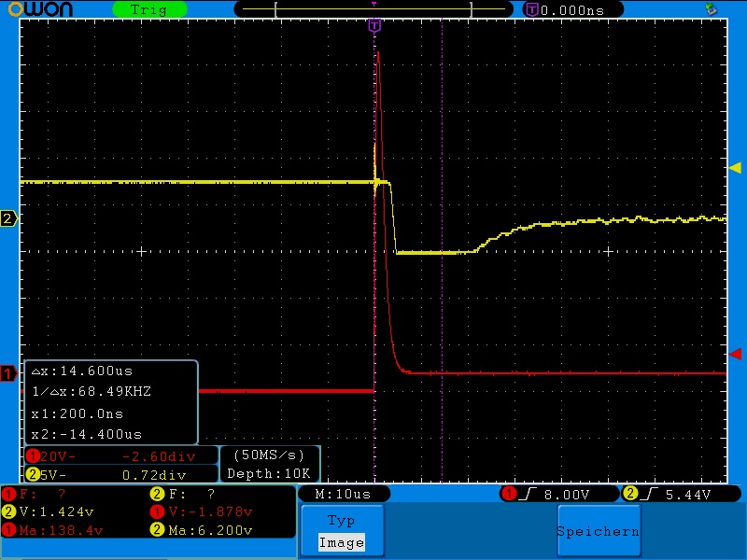Click the OWON logo

point(40,8)
